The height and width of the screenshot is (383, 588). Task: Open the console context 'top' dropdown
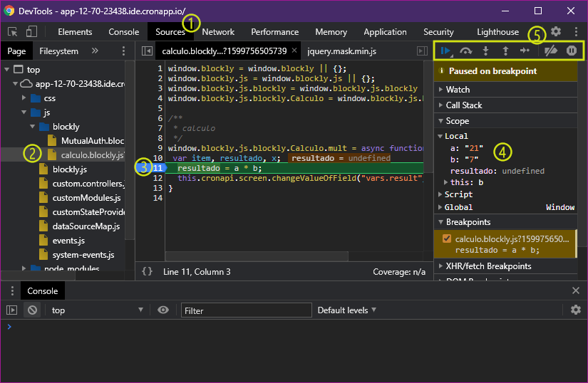click(98, 310)
